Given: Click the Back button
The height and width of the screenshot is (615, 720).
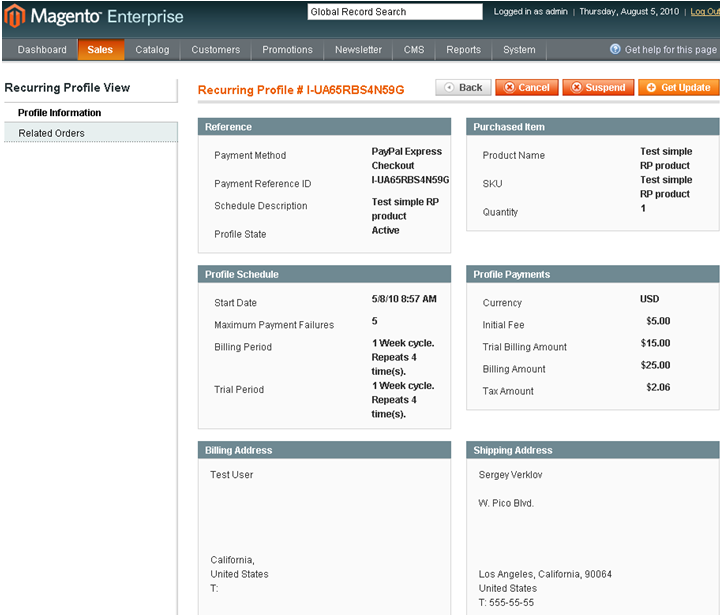Looking at the screenshot, I should (x=463, y=87).
